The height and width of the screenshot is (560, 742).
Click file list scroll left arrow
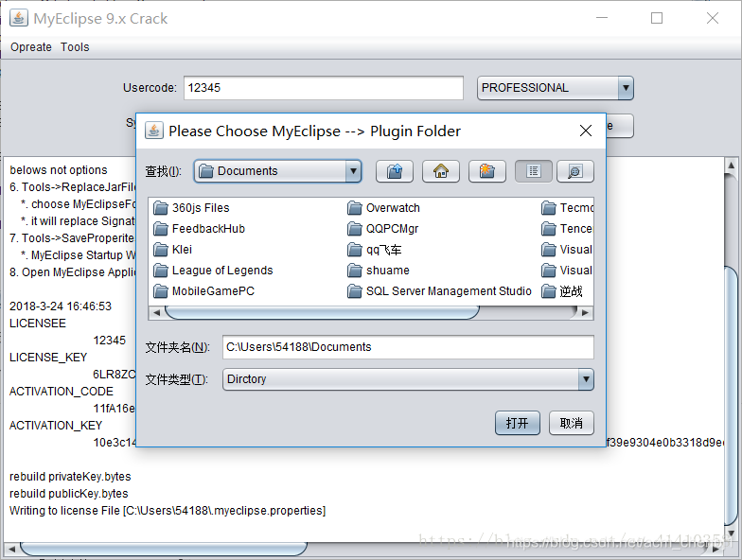(x=157, y=312)
